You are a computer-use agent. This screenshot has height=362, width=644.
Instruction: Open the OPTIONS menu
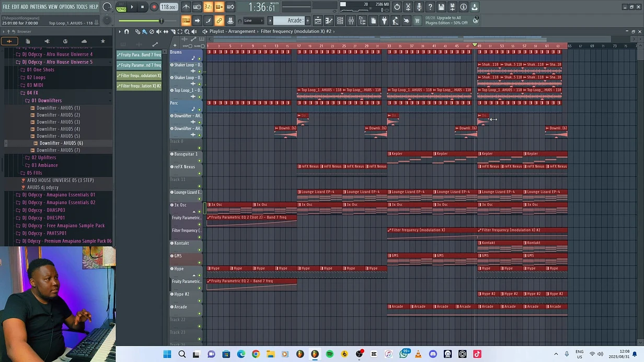(x=67, y=7)
